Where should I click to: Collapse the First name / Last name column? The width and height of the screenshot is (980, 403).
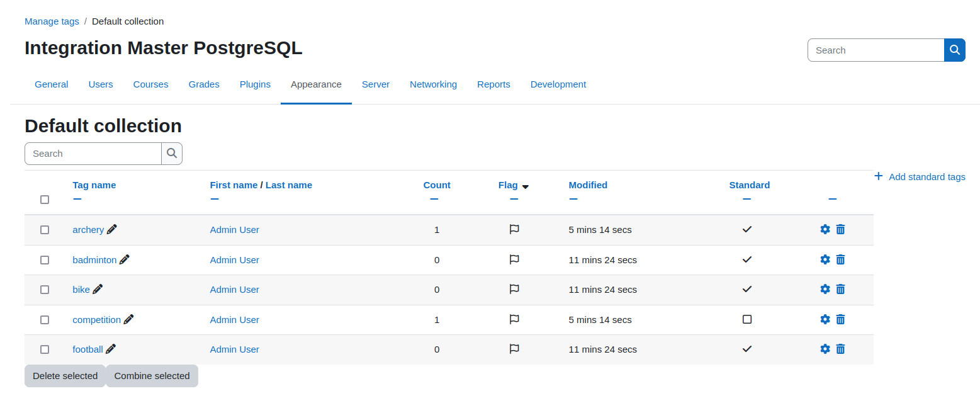click(x=215, y=199)
